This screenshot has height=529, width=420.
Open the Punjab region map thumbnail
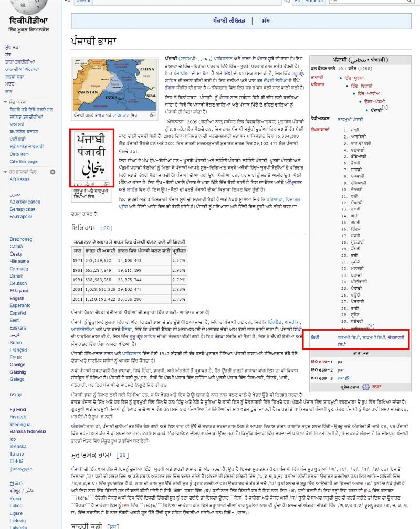tap(115, 85)
